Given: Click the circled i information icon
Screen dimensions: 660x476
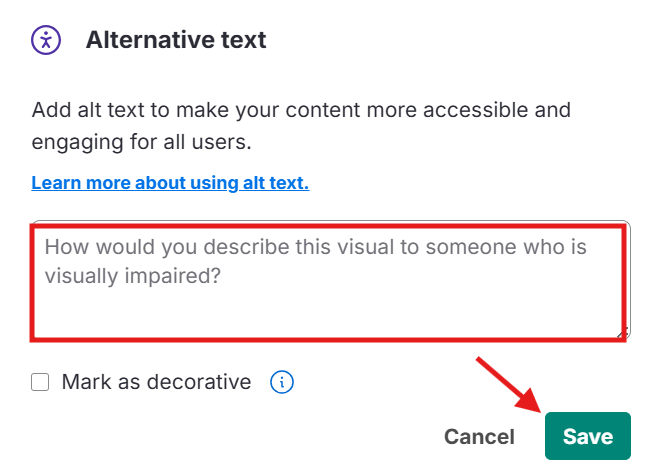Looking at the screenshot, I should click(x=282, y=381).
